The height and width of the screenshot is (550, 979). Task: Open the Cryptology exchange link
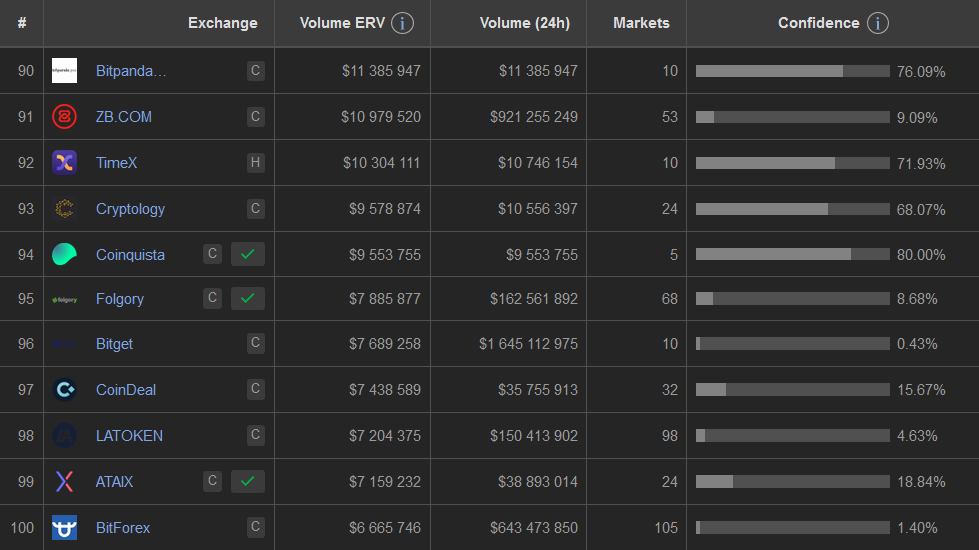click(130, 209)
